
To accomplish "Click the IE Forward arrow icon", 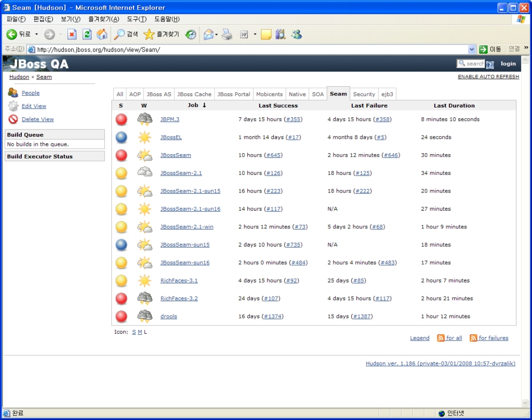I will point(49,34).
